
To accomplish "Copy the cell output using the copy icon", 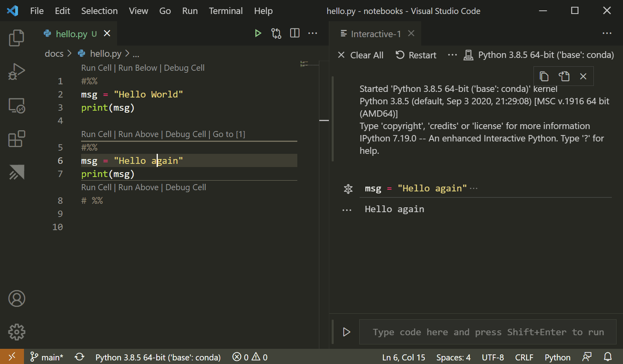I will [x=544, y=76].
